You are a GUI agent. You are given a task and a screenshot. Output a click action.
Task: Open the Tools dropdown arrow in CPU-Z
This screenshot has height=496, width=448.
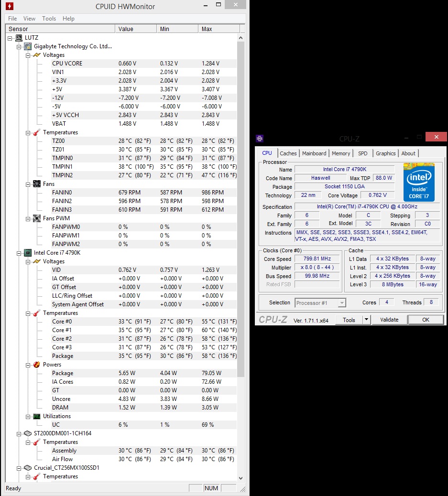tap(366, 320)
